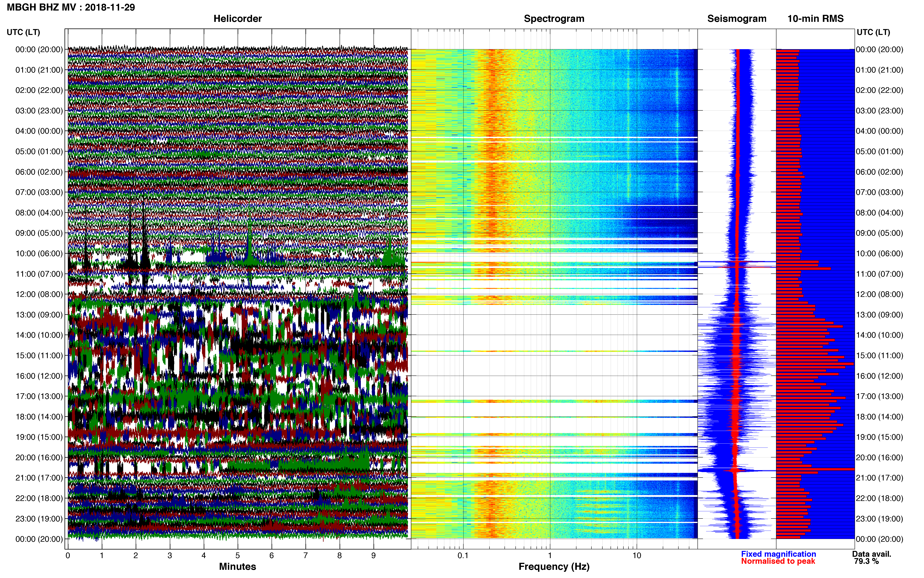The height and width of the screenshot is (578, 924).
Task: Click the Minutes x-axis label
Action: pos(238,567)
